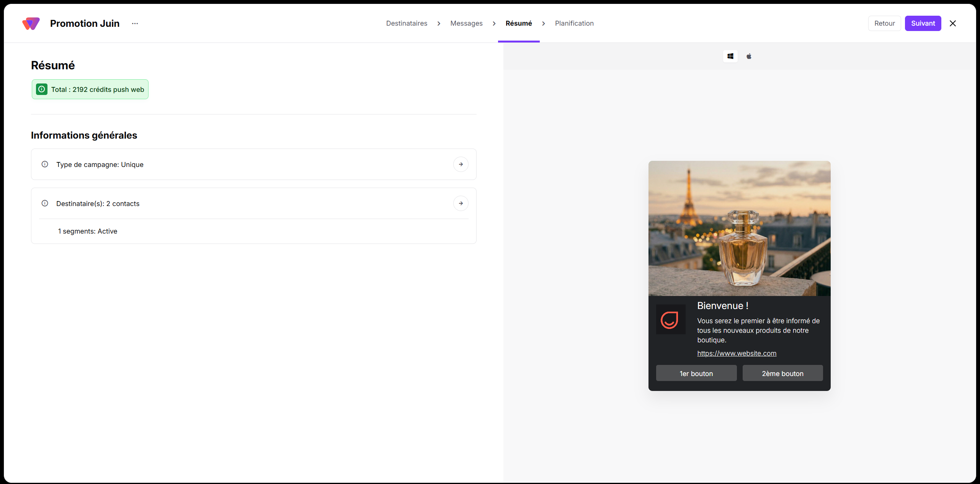Click the Résumé page heading
This screenshot has height=484, width=980.
pos(53,65)
